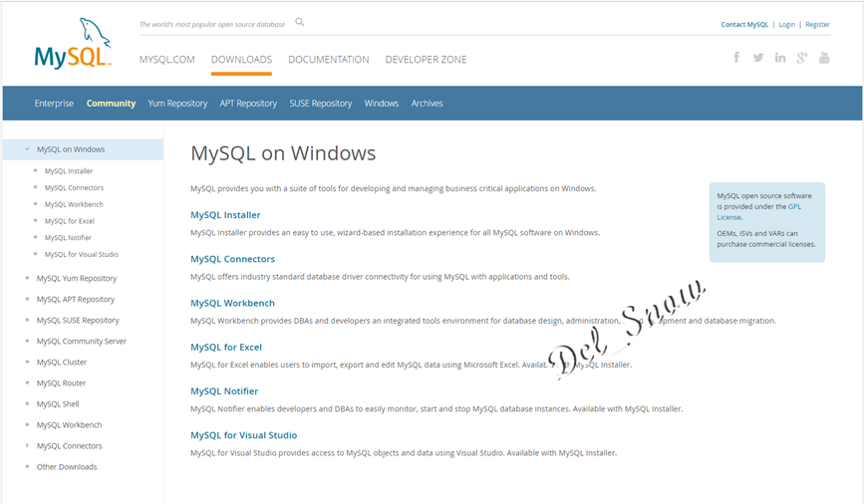Go to the MYSQL.COM top tab
Image resolution: width=864 pixels, height=504 pixels.
167,60
